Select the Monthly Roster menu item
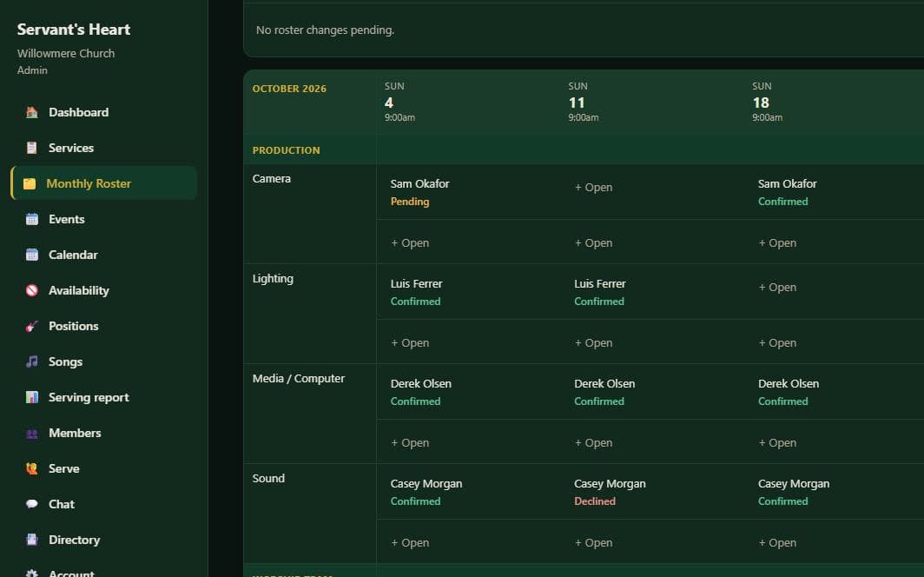The width and height of the screenshot is (924, 577). pos(103,183)
